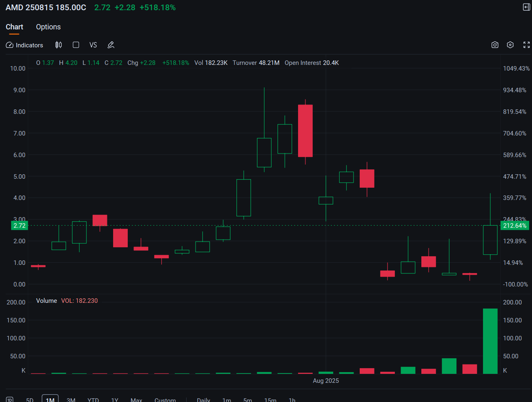Viewport: 532px width, 402px height.
Task: Select the 3M time range
Action: (x=71, y=400)
